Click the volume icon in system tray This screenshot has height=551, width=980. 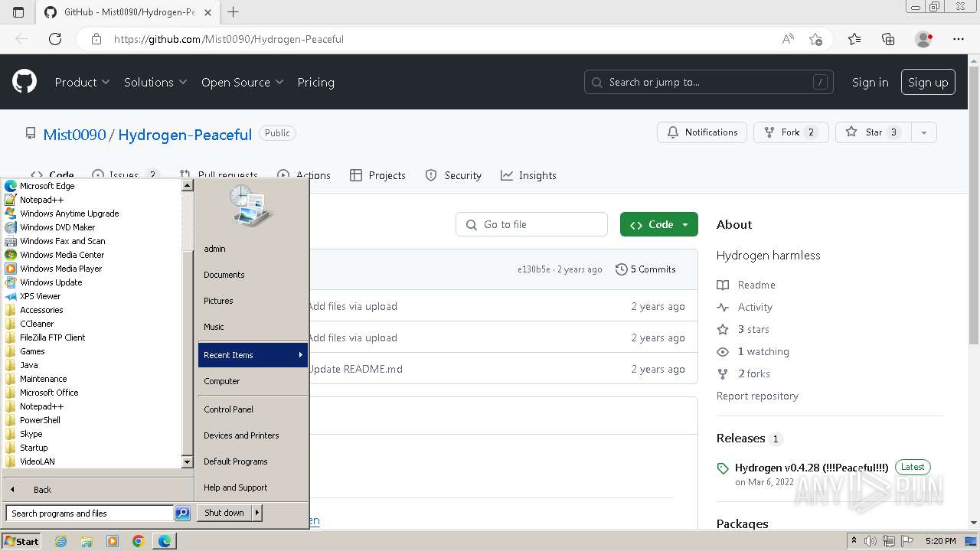pyautogui.click(x=871, y=541)
